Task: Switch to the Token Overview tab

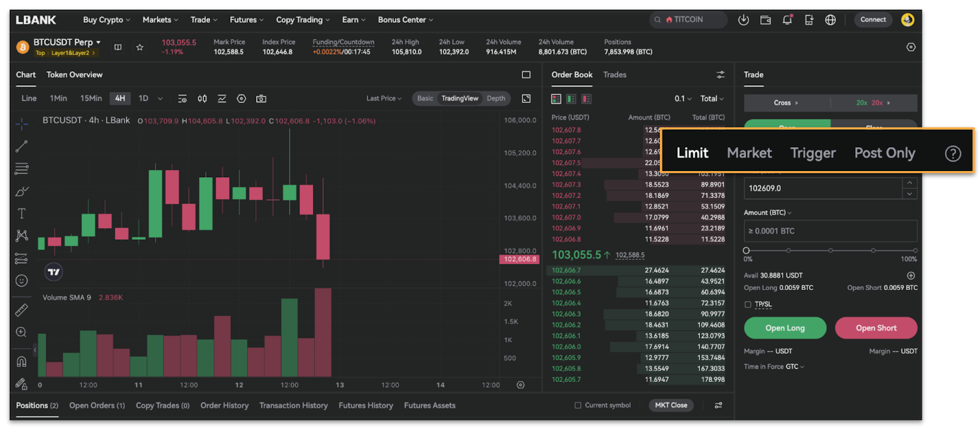Action: click(x=75, y=75)
